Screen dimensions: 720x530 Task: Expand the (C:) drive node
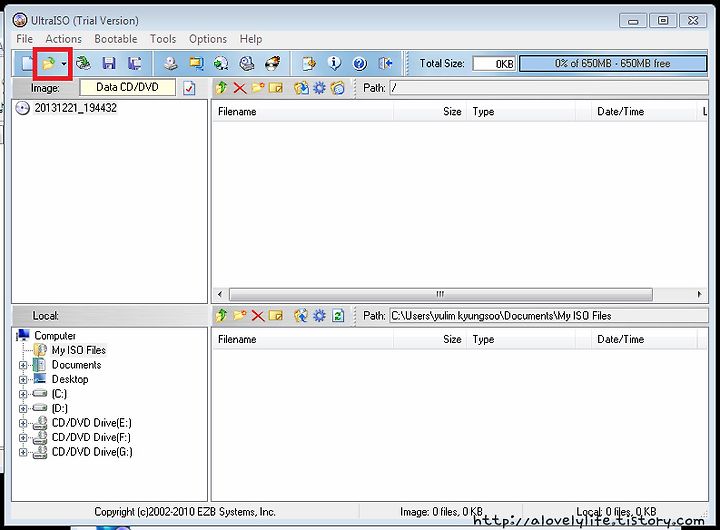[22, 394]
